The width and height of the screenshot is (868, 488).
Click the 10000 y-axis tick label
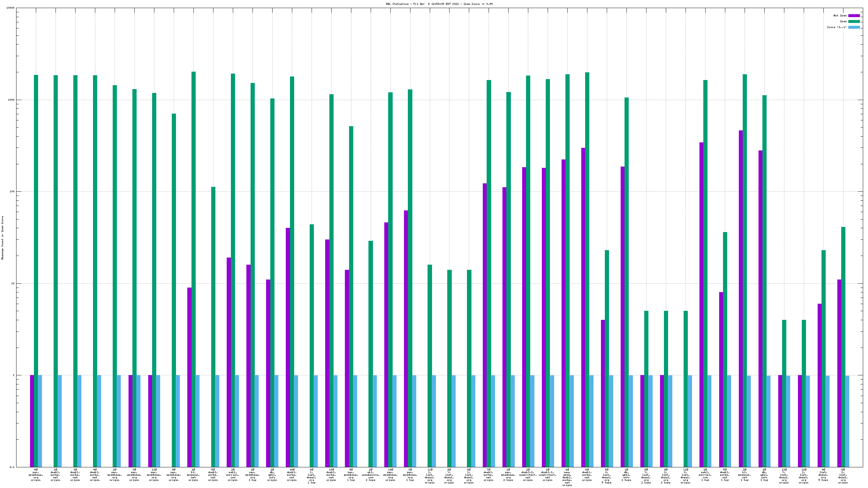coord(10,8)
